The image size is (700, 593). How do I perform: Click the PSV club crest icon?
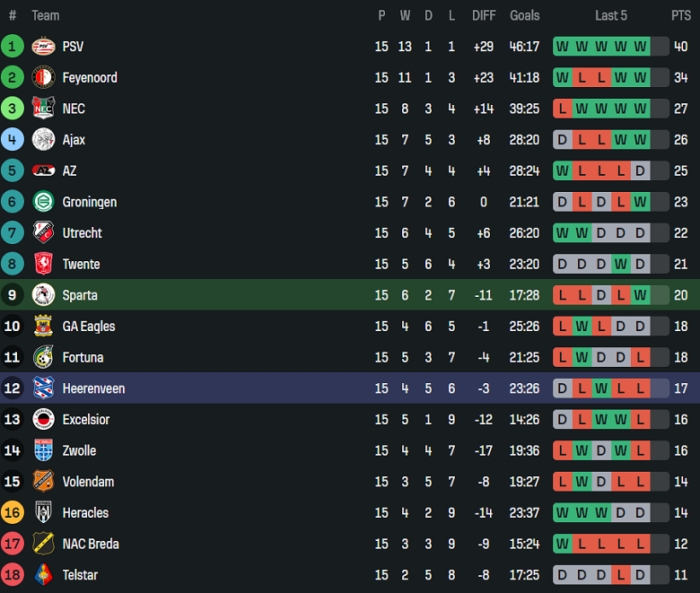click(43, 47)
